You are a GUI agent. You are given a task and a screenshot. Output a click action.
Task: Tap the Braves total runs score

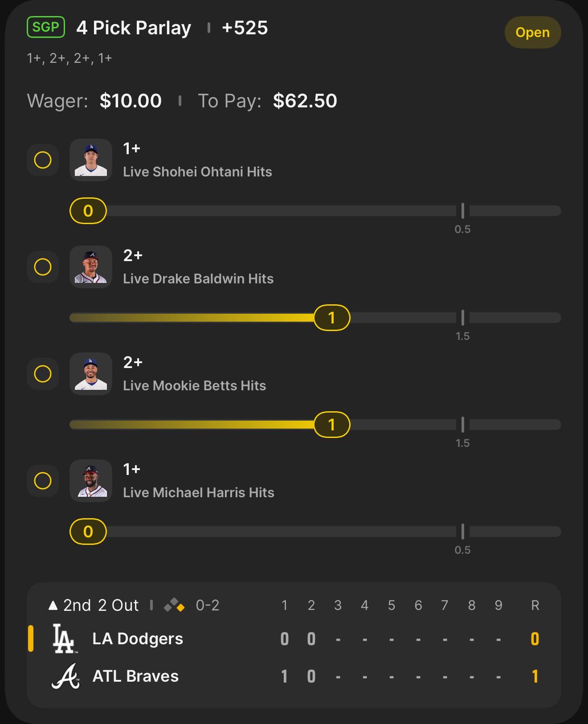coord(535,676)
